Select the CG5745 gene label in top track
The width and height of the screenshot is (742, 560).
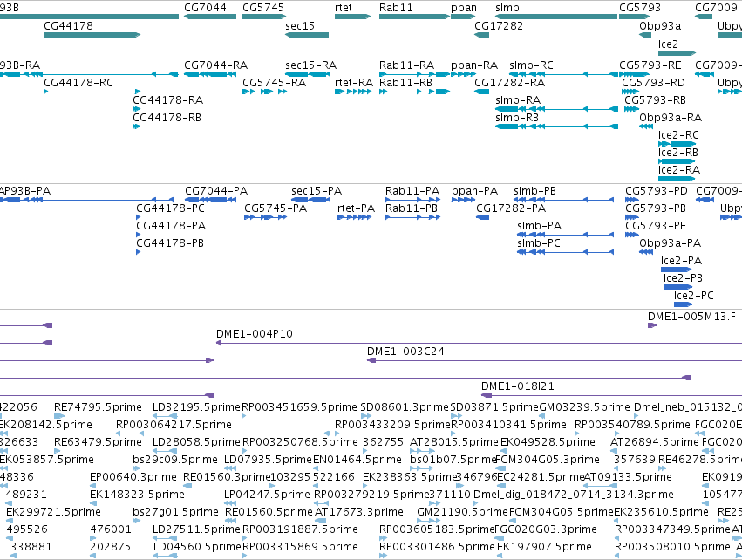pos(263,8)
